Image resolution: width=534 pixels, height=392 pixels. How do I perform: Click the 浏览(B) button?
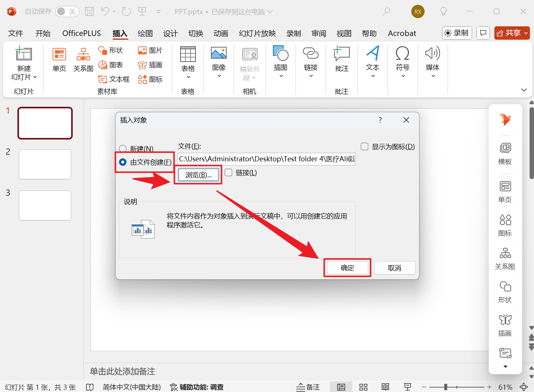(x=198, y=174)
